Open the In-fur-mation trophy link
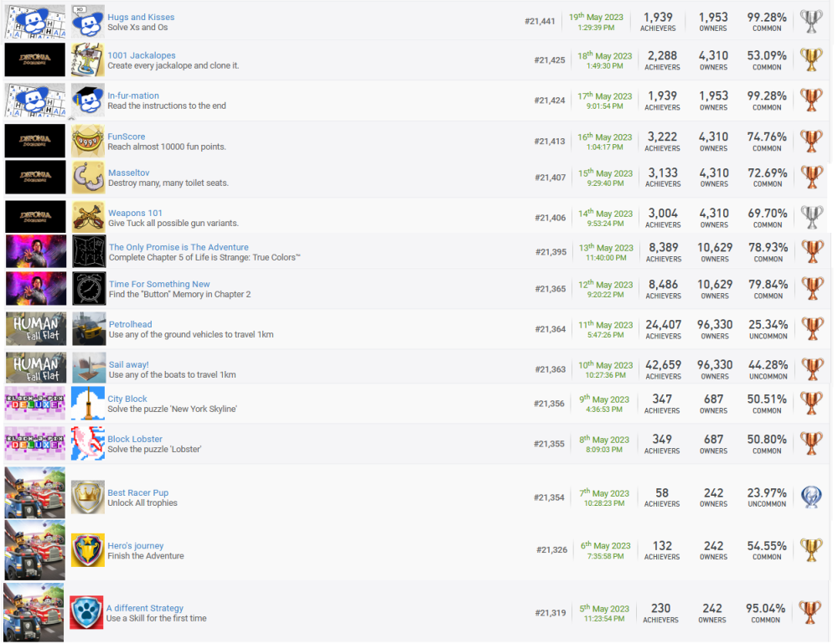The height and width of the screenshot is (644, 838). (x=133, y=96)
